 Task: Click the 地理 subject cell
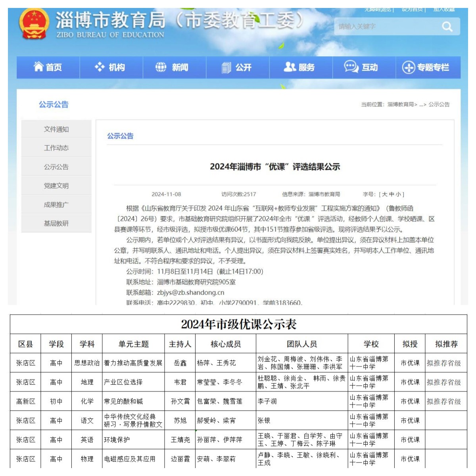click(87, 382)
